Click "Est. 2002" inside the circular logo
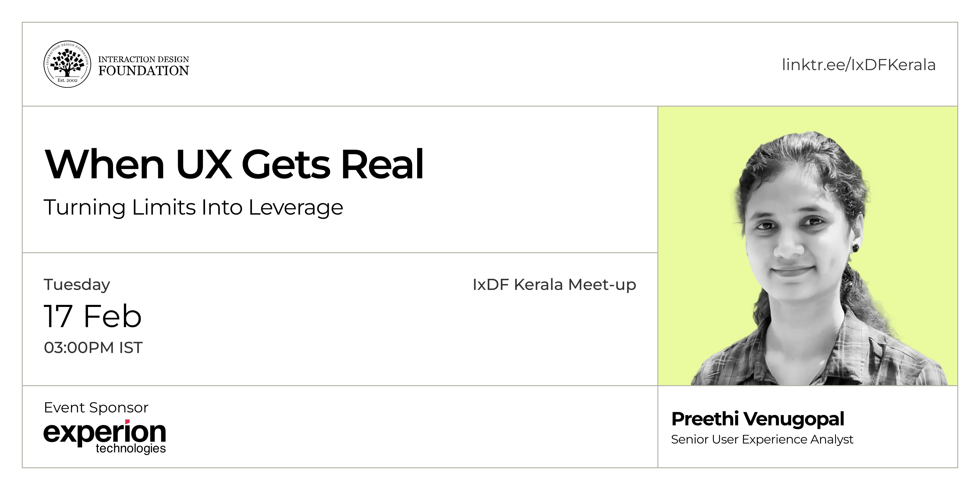Viewport: 980px width, 490px height. pyautogui.click(x=67, y=80)
